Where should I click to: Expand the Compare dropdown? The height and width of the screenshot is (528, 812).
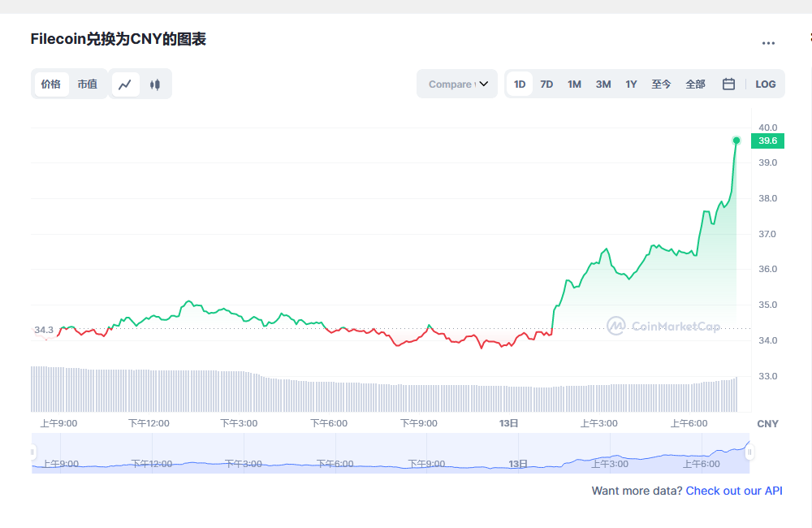(x=457, y=84)
